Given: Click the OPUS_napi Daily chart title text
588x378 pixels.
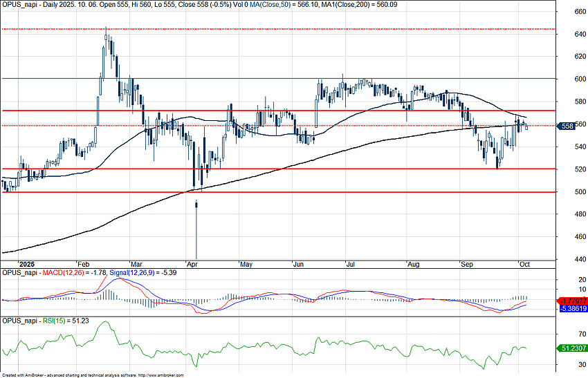Looking at the screenshot, I should [x=42, y=4].
